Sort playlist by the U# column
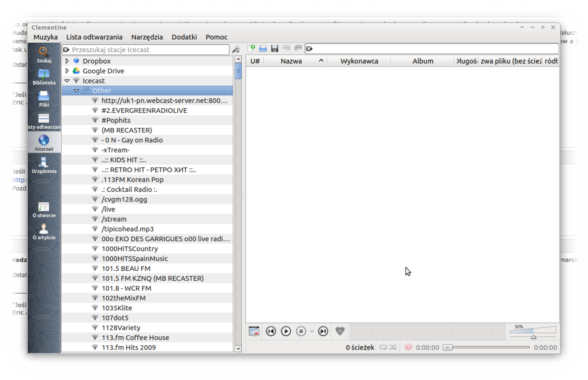 [x=255, y=61]
